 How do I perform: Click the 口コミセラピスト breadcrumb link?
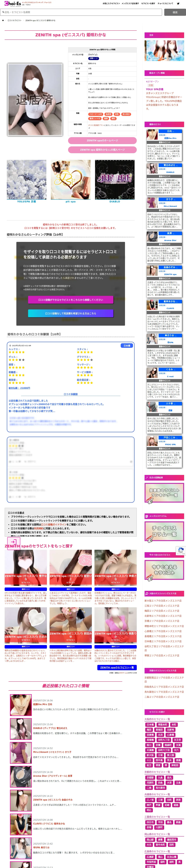click(x=14, y=20)
